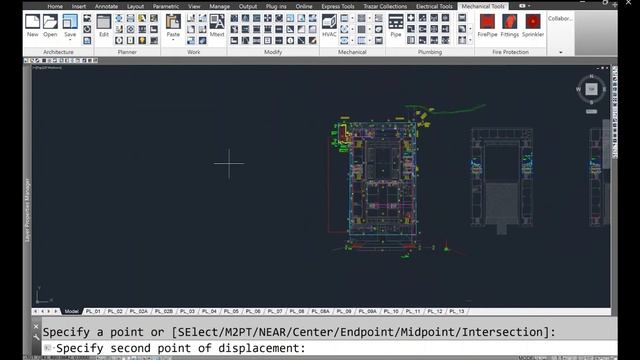Open the Trazar Collections tab
This screenshot has width=640, height=360.
coord(385,7)
